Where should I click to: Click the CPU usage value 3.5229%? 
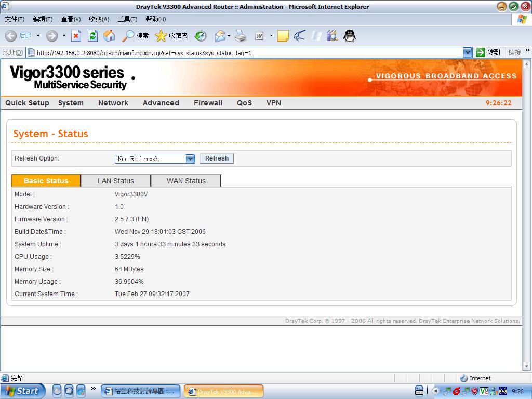click(128, 257)
